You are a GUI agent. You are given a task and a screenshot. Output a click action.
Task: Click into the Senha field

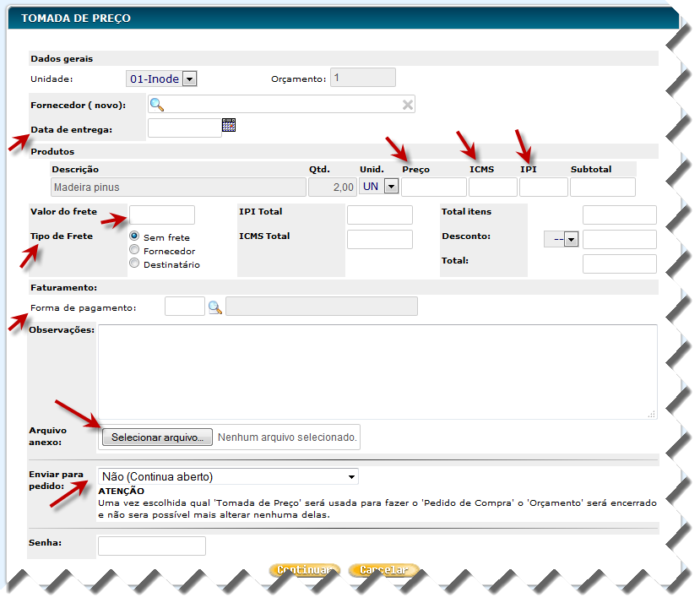pyautogui.click(x=152, y=546)
